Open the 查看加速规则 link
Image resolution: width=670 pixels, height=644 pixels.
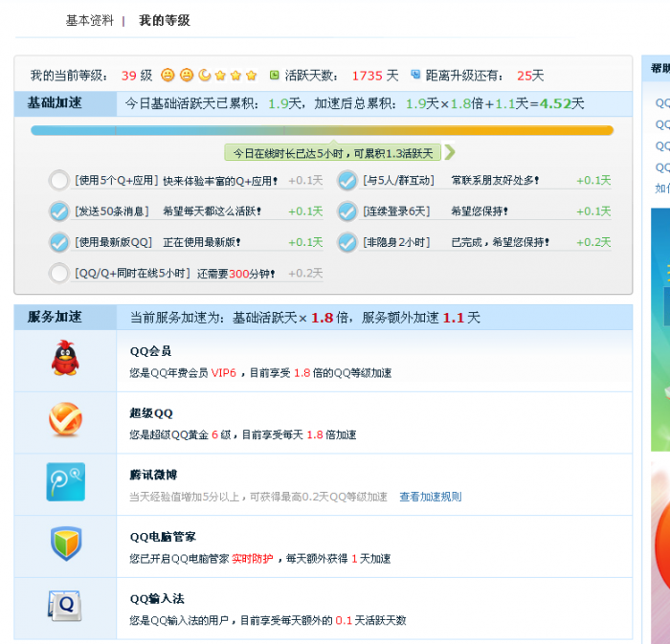431,497
